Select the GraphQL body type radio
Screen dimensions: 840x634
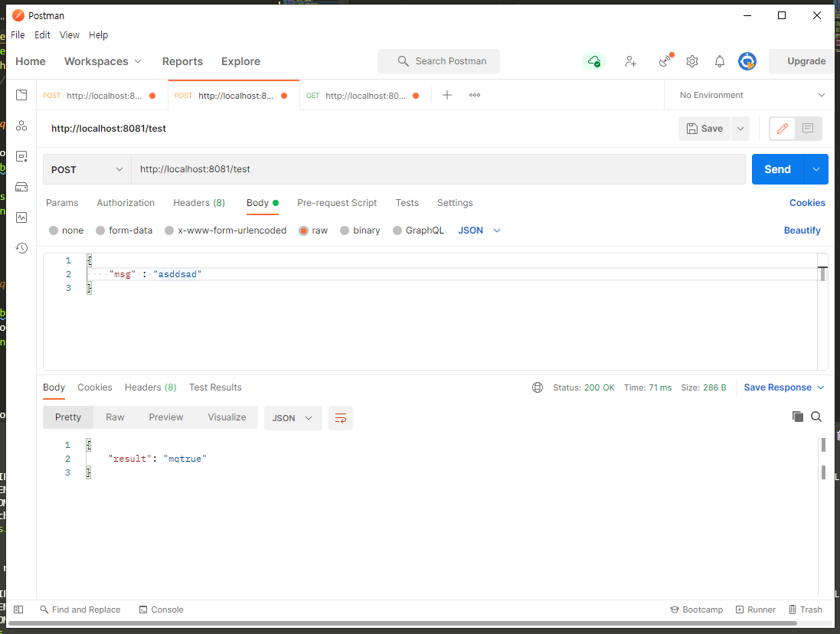coord(397,230)
